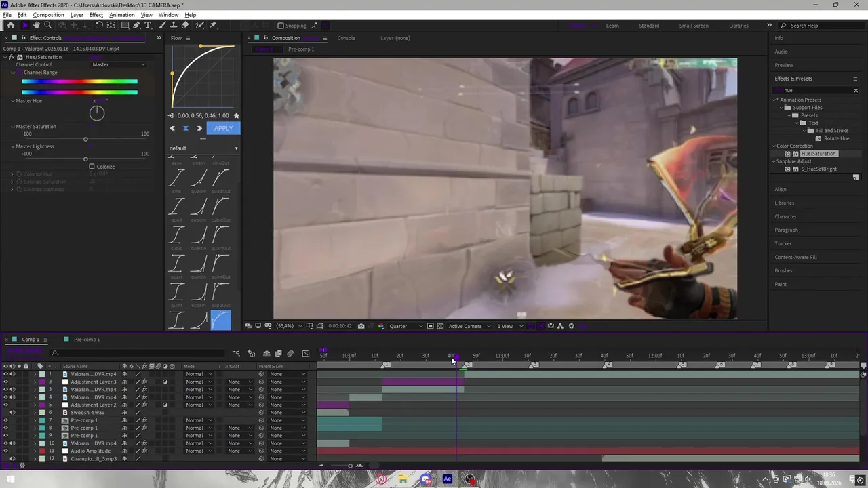Open the Flow default preset dropdown
Viewport: 868px width, 488px height.
click(x=203, y=148)
